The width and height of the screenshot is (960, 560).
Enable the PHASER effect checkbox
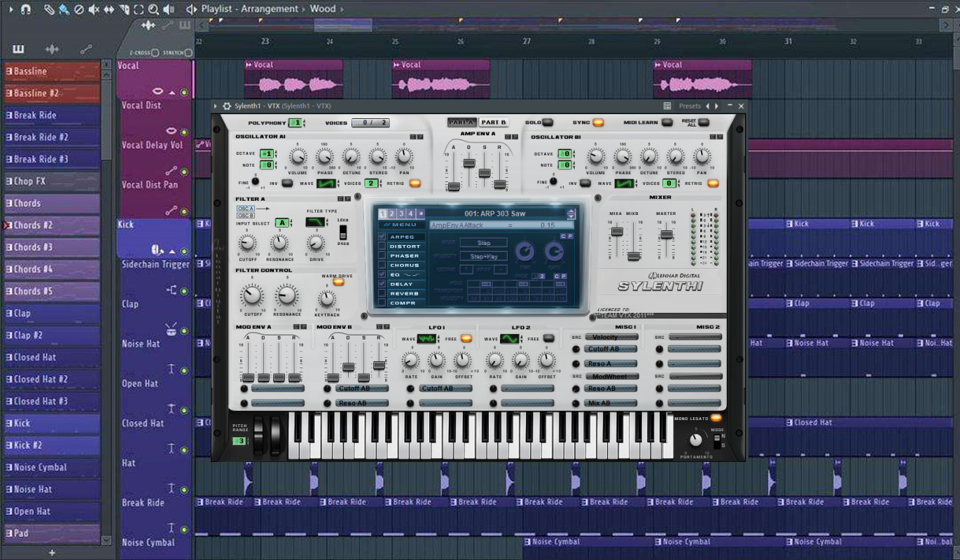click(382, 256)
